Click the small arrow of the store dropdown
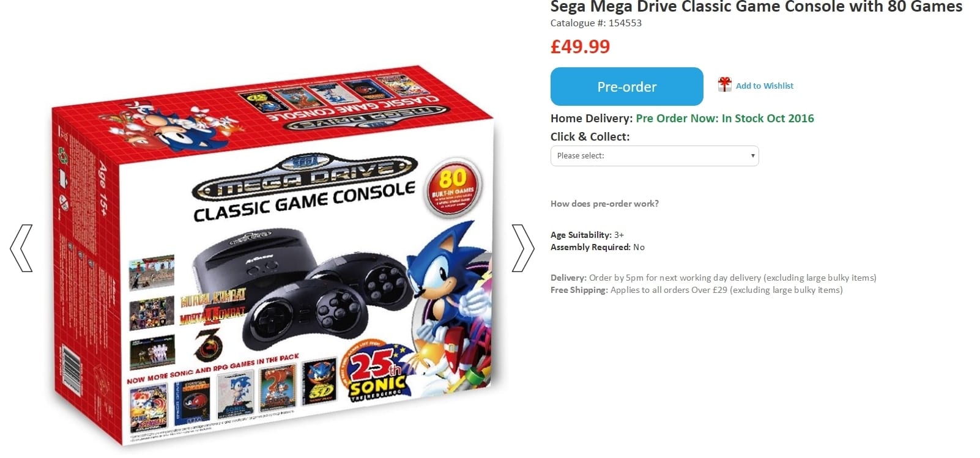 coord(752,156)
